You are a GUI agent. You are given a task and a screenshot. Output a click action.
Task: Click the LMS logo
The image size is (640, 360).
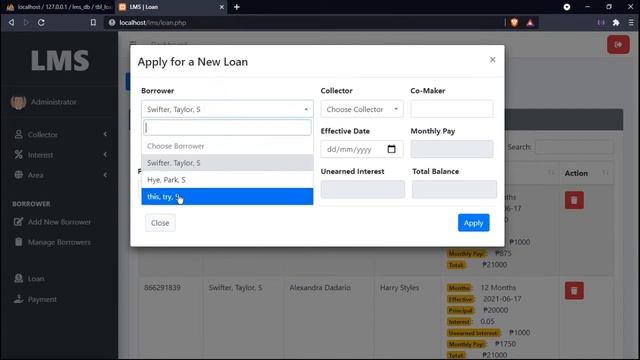(x=60, y=60)
